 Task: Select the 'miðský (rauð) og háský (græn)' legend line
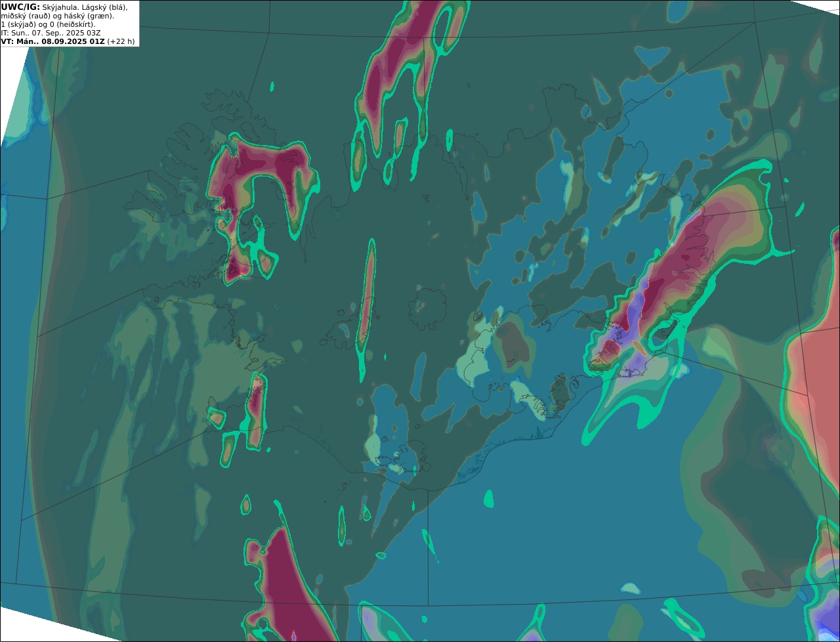57,15
